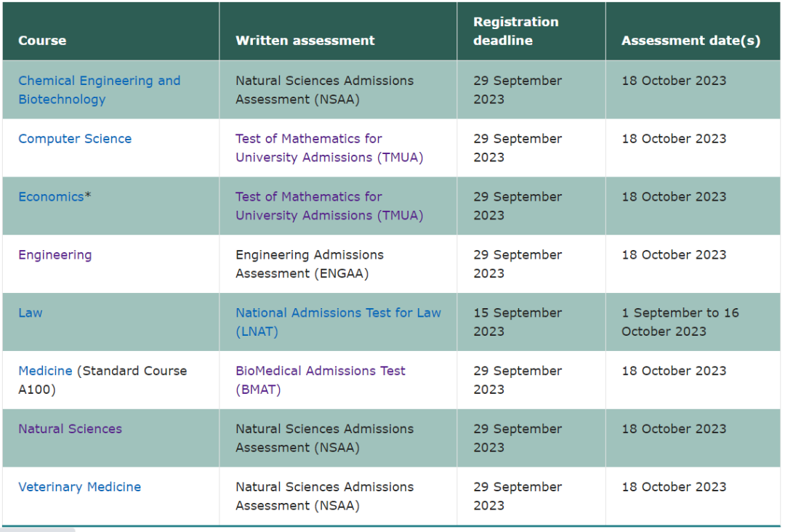Click the 15 September 2023 deadline cell
Viewport: 785px width, 532px height.
tap(517, 322)
